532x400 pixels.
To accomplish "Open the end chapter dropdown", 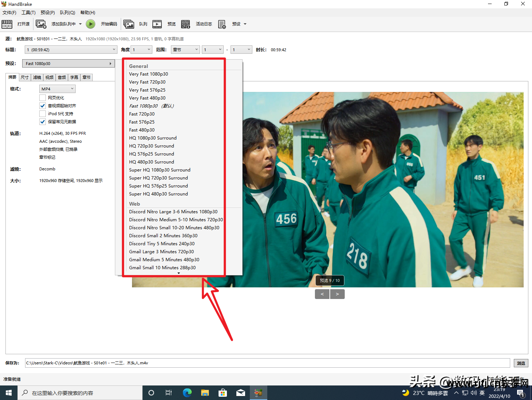I will [x=241, y=50].
